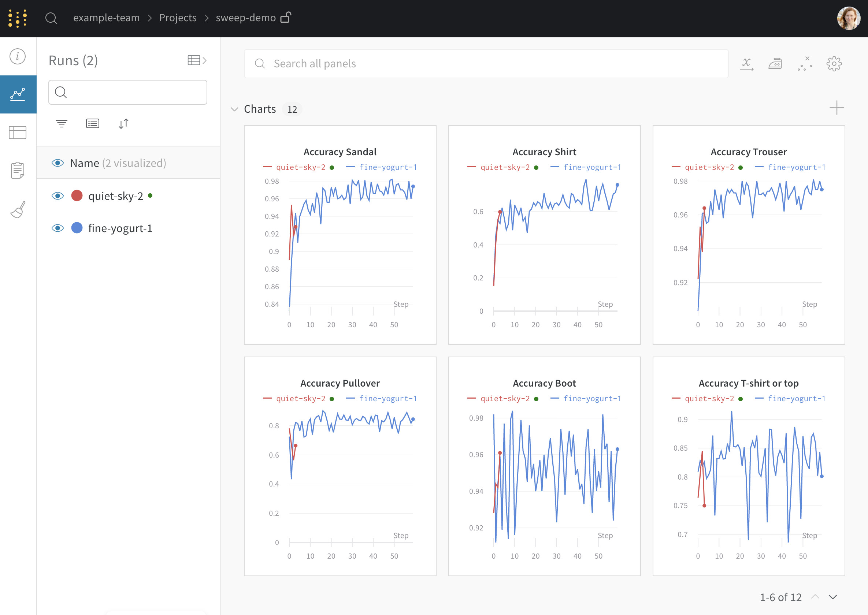This screenshot has height=615, width=868.
Task: Open the x-axis expression settings icon
Action: click(746, 64)
